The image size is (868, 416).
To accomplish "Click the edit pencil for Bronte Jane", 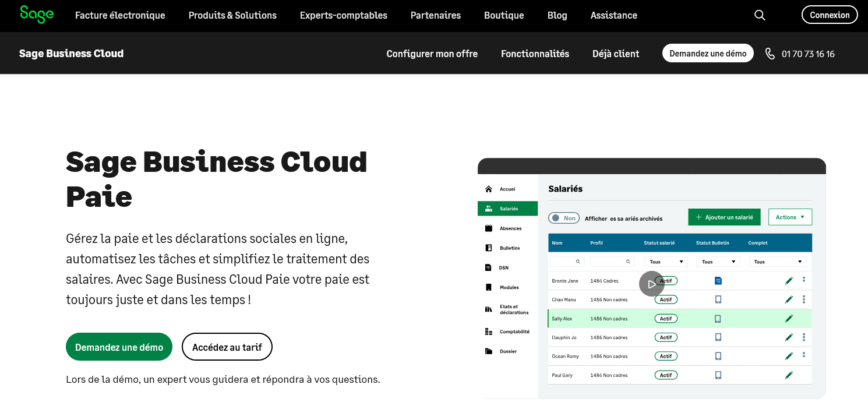I will click(x=789, y=281).
